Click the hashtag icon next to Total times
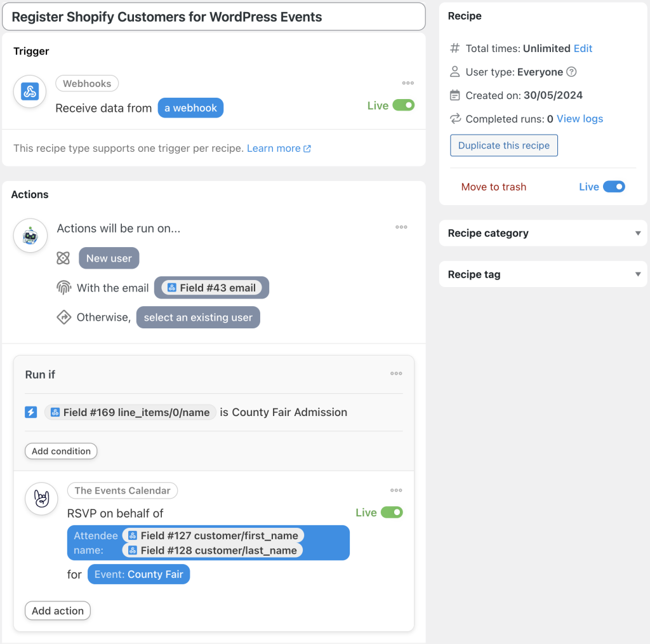The width and height of the screenshot is (650, 644). tap(453, 48)
